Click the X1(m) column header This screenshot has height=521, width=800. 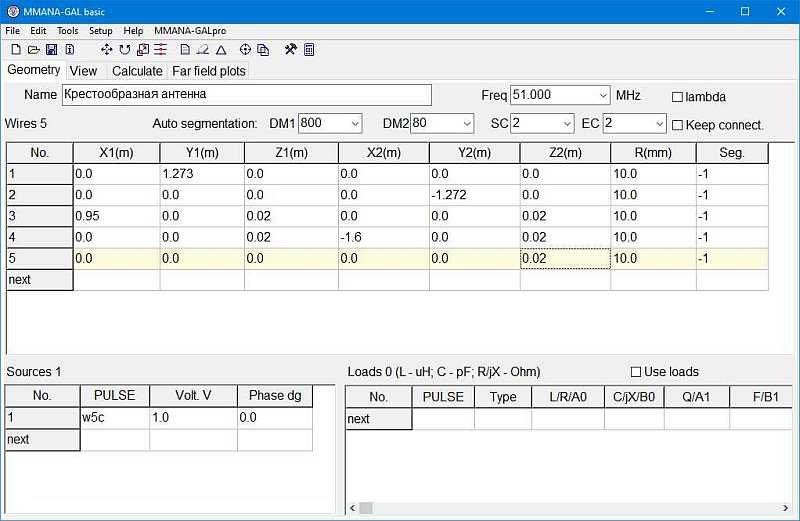pyautogui.click(x=116, y=153)
